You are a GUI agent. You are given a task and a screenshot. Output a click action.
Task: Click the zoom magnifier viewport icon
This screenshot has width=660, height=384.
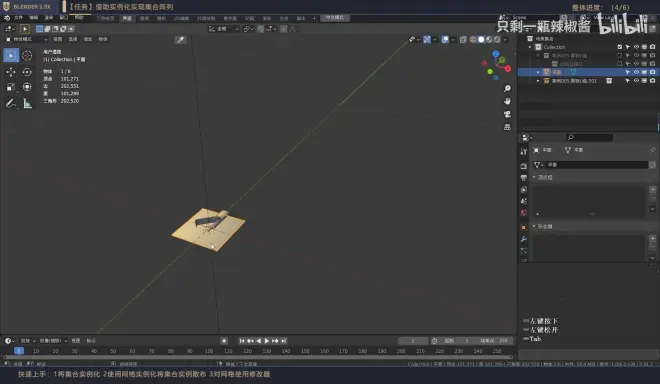(x=507, y=88)
